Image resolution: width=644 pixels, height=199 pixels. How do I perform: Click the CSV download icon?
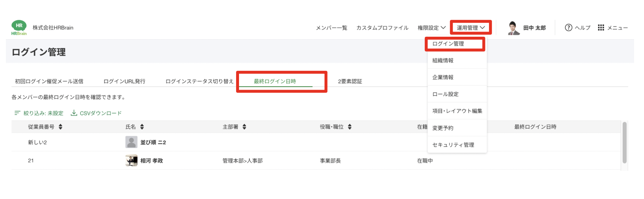(x=74, y=113)
